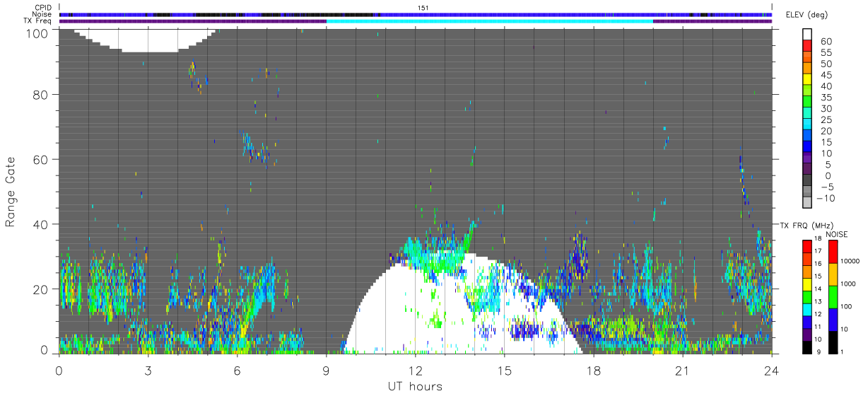Click purple segment of TX FRQ color bar

[807, 335]
